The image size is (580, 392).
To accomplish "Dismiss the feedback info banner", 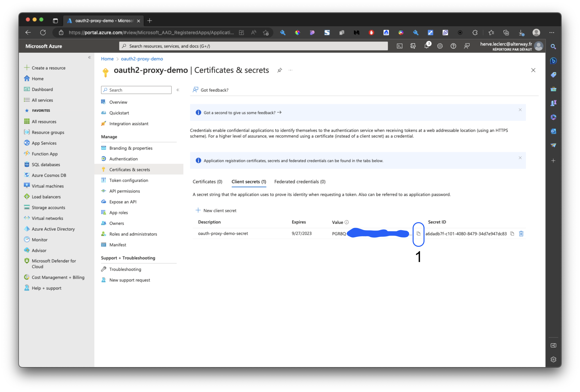I will (x=520, y=110).
